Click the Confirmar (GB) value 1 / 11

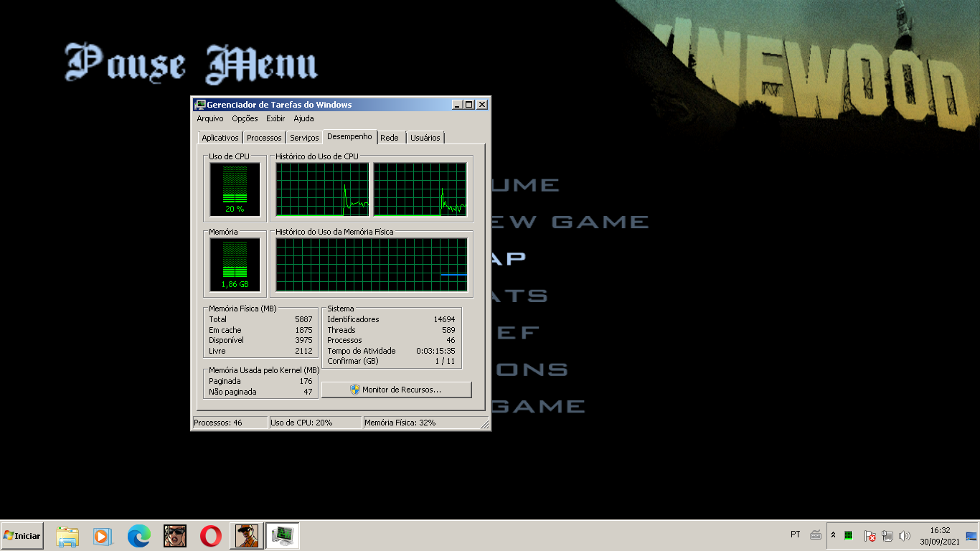tap(445, 361)
